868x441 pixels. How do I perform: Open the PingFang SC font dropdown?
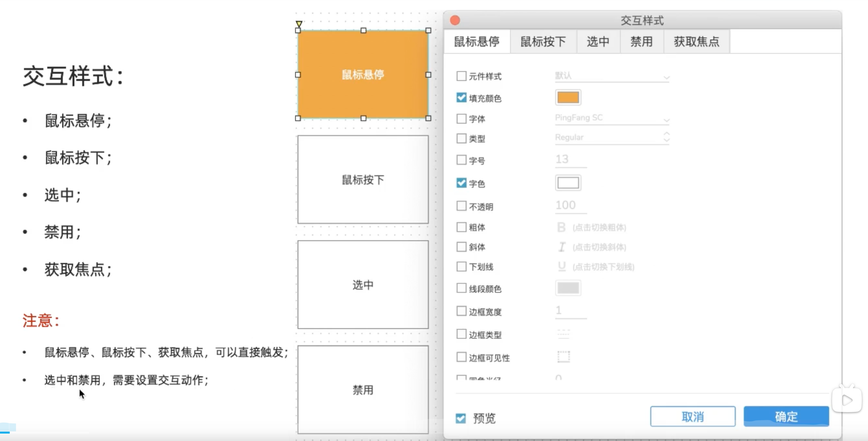[612, 118]
